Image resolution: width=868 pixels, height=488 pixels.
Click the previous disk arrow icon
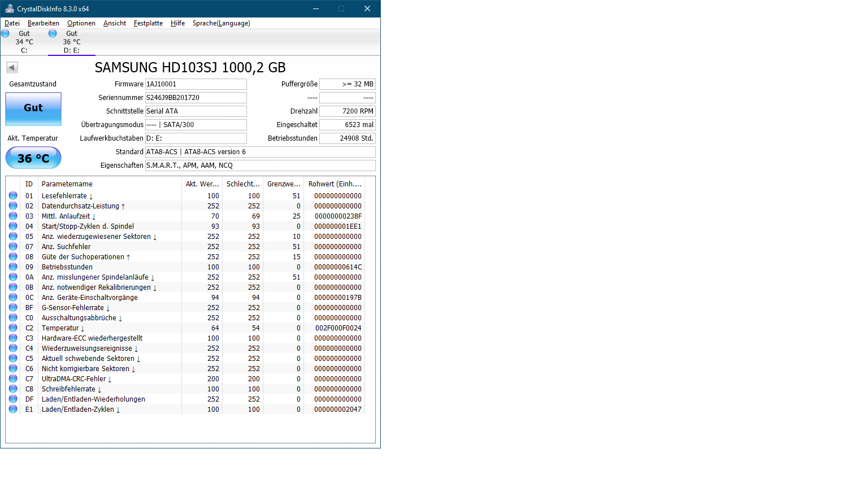tap(12, 67)
